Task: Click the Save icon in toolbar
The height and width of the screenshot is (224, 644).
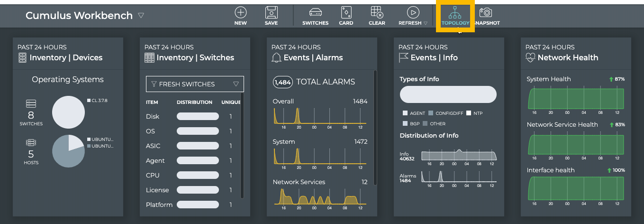Action: click(271, 13)
